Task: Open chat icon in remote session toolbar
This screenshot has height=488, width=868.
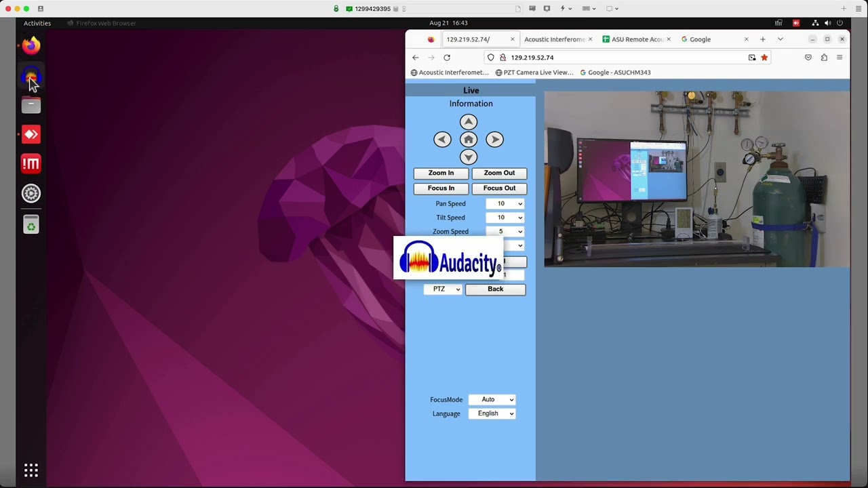Action: pos(532,9)
